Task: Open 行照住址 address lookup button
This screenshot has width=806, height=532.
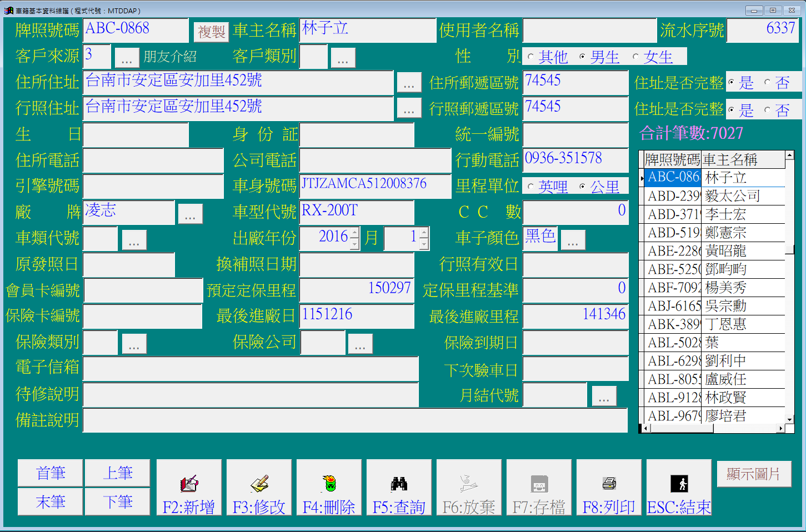Action: (x=409, y=109)
